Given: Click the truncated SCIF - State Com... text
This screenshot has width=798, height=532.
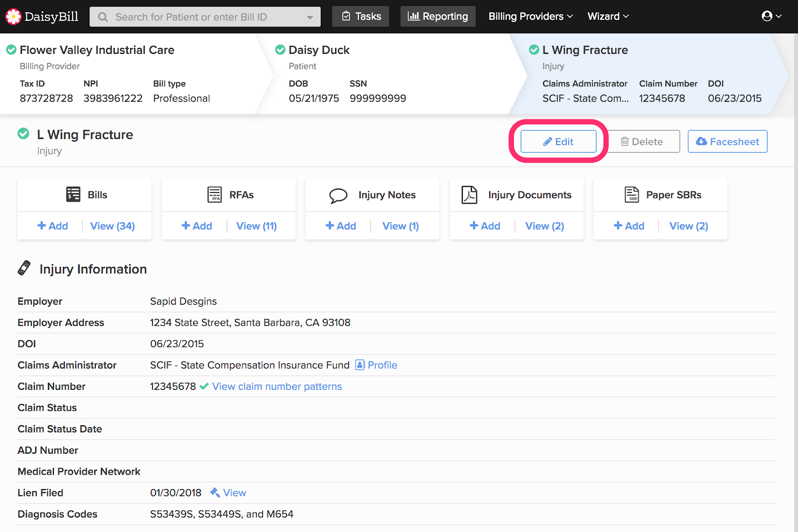Looking at the screenshot, I should [586, 98].
